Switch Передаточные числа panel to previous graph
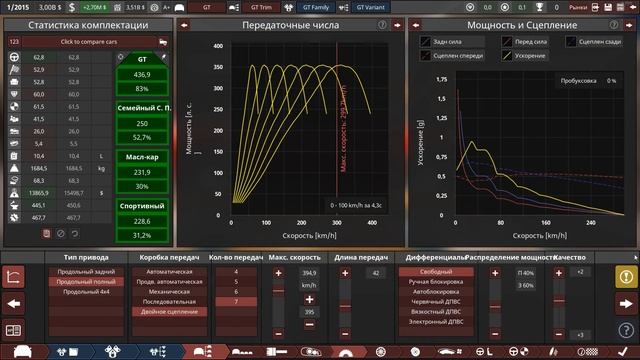The height and width of the screenshot is (360, 640). tap(184, 25)
